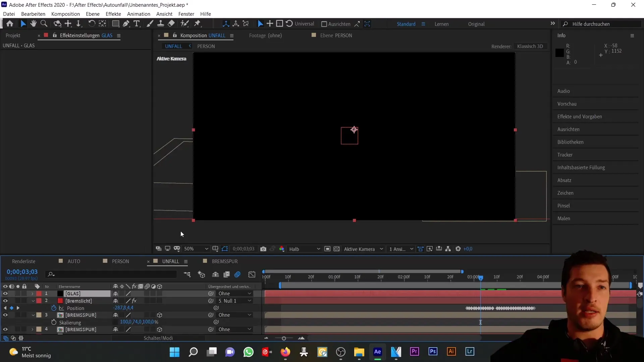Select the Rotation tool
The height and width of the screenshot is (362, 644).
91,24
